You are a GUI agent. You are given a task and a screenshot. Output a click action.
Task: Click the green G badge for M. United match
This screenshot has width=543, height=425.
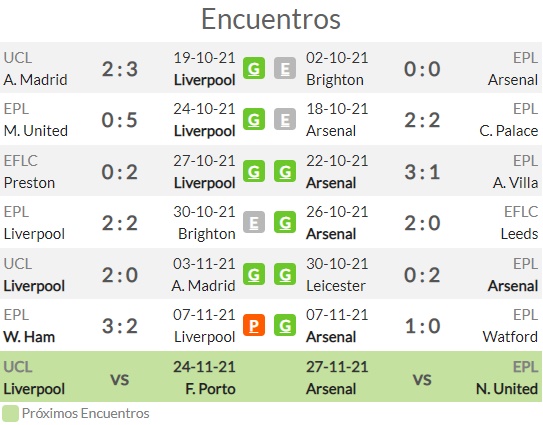coord(254,119)
